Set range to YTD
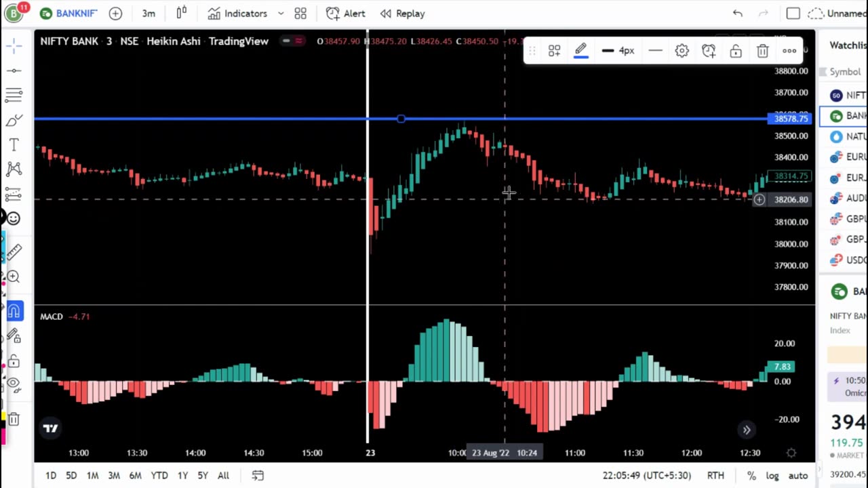Image resolution: width=868 pixels, height=488 pixels. pos(159,476)
